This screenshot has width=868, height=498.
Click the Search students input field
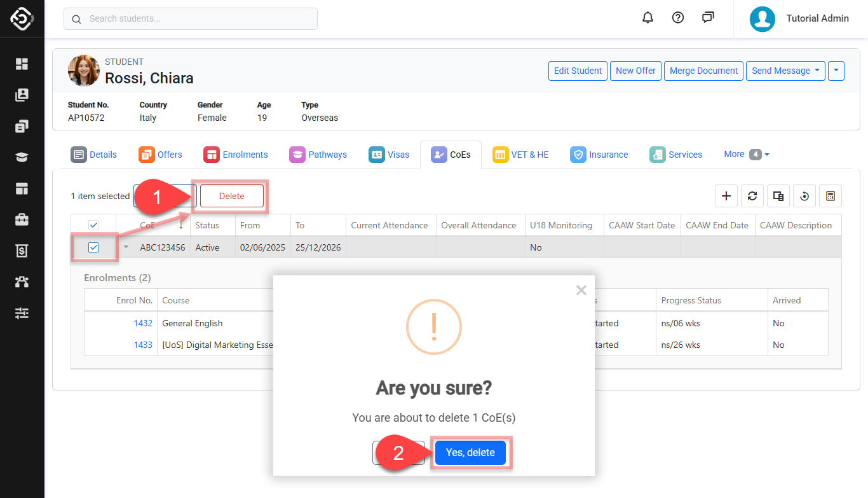coord(191,18)
